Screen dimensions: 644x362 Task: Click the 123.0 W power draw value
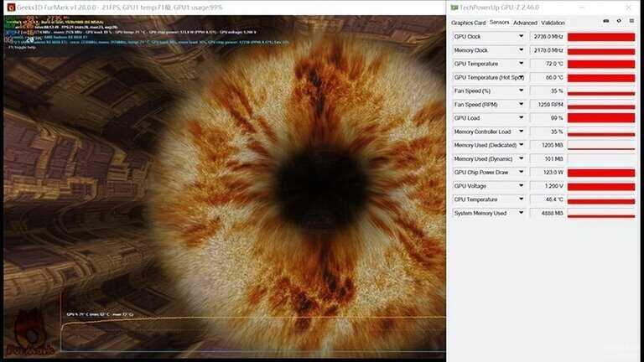click(x=548, y=172)
